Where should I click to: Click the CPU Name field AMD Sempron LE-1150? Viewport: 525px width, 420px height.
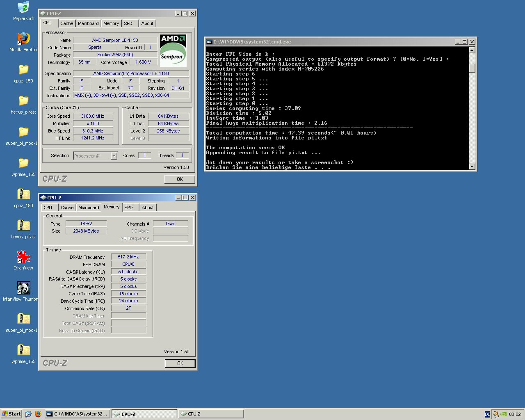click(115, 40)
